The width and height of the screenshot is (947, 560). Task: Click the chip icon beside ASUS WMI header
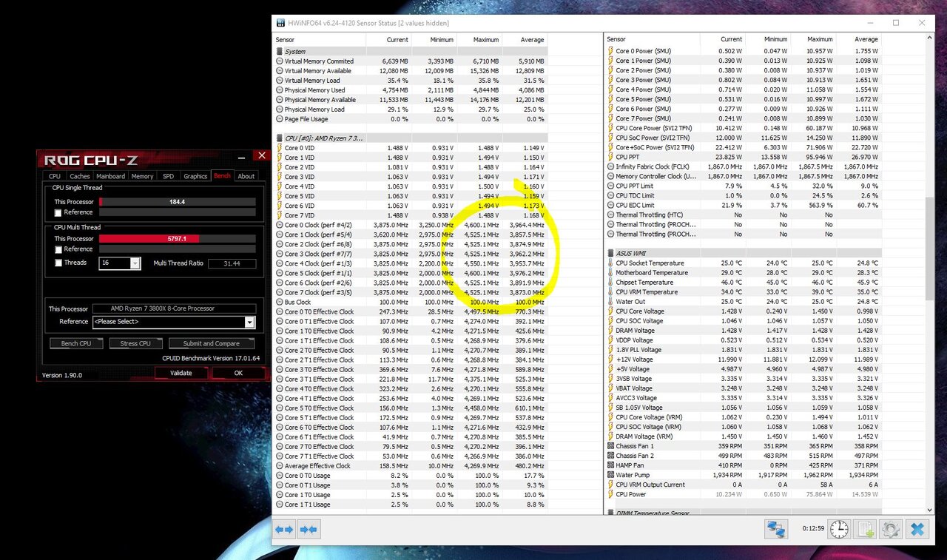pyautogui.click(x=610, y=253)
